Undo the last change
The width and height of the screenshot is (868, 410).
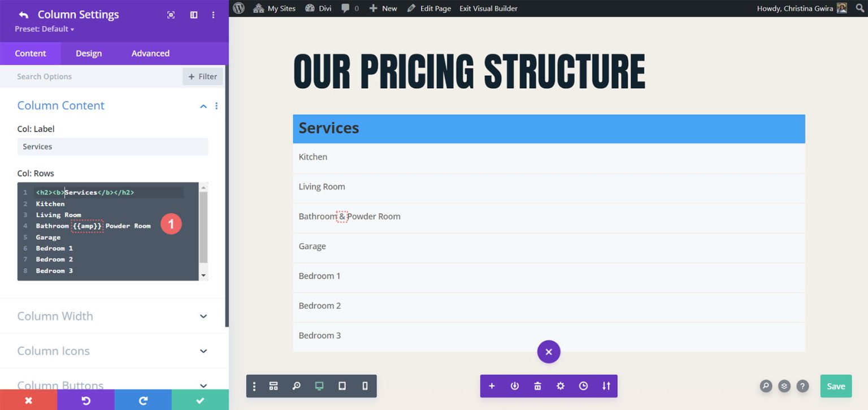point(85,400)
